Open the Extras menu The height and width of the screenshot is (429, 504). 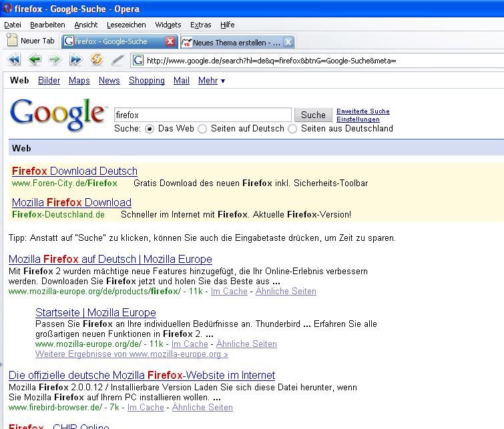(x=200, y=25)
